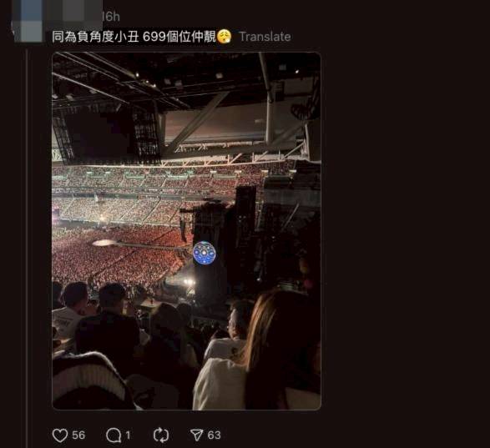Share post with paper plane icon
This screenshot has height=448, width=490.
pos(196,435)
